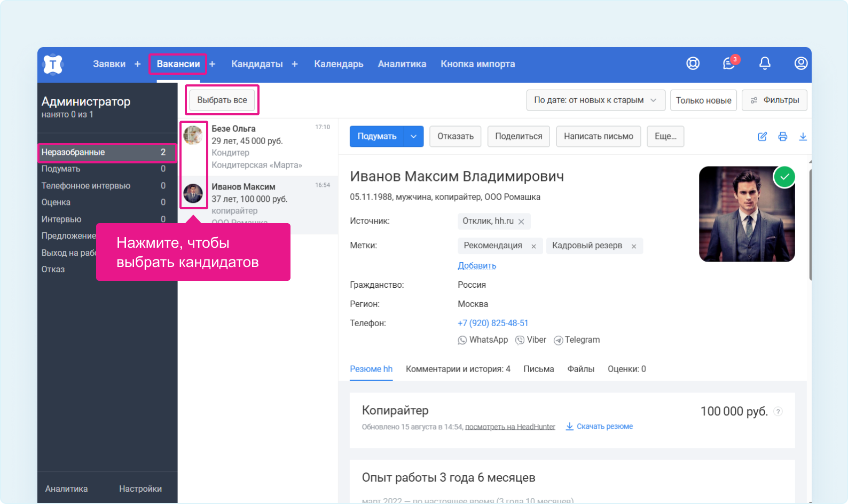Screen dimensions: 848x504
Task: Expand the Подумать button arrow
Action: (x=413, y=137)
